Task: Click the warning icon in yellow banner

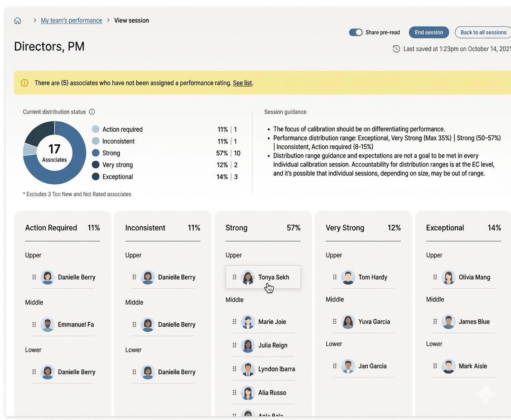Action: point(25,83)
